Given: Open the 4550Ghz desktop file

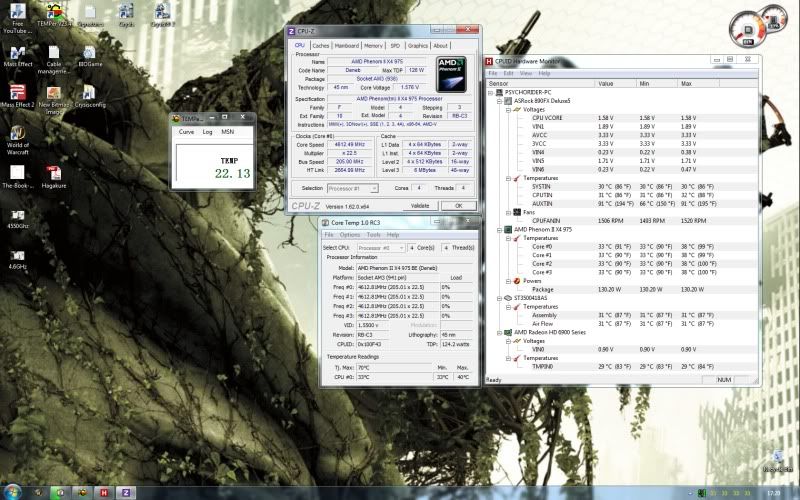Looking at the screenshot, I should click(18, 218).
